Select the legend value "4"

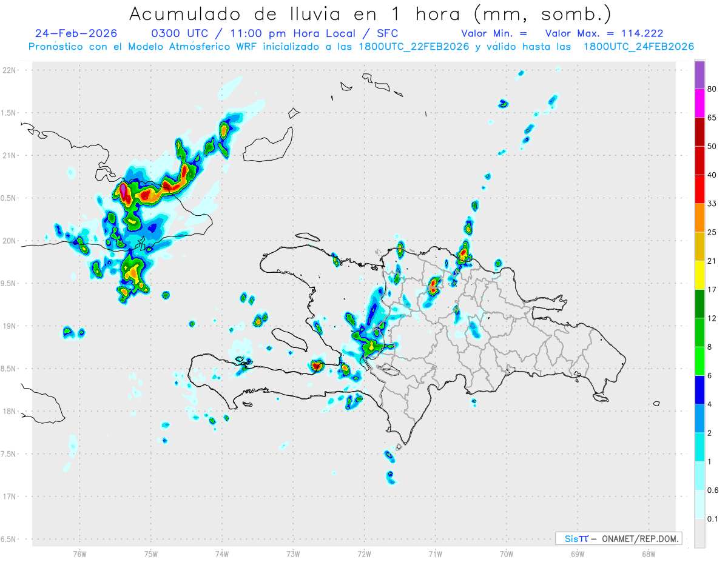click(x=710, y=404)
